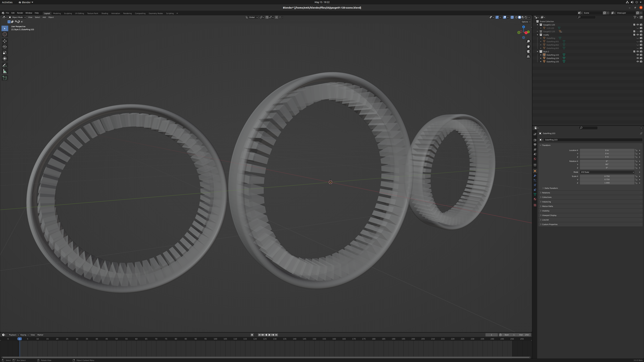Open the Render properties tab
The width and height of the screenshot is (644, 362).
pos(535,140)
